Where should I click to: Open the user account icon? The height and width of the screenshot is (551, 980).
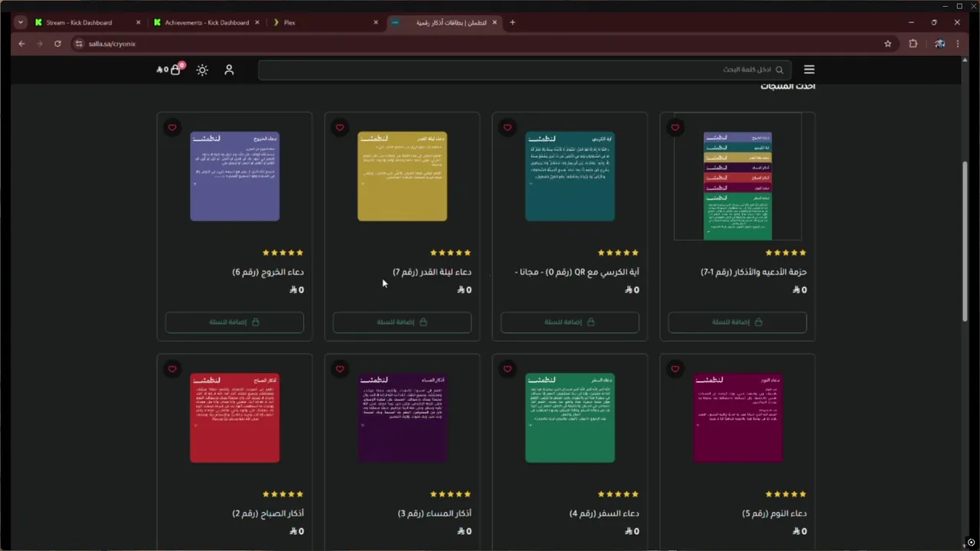(229, 70)
